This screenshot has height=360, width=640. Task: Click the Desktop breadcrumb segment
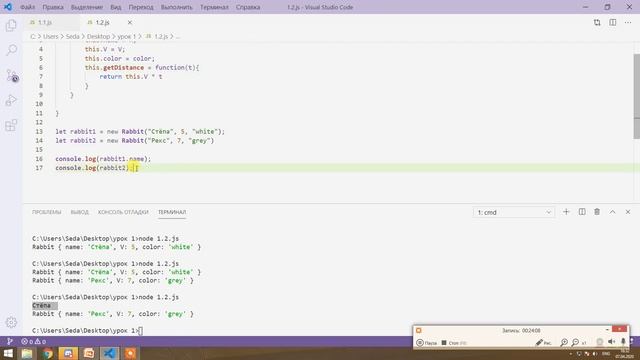[x=98, y=37]
